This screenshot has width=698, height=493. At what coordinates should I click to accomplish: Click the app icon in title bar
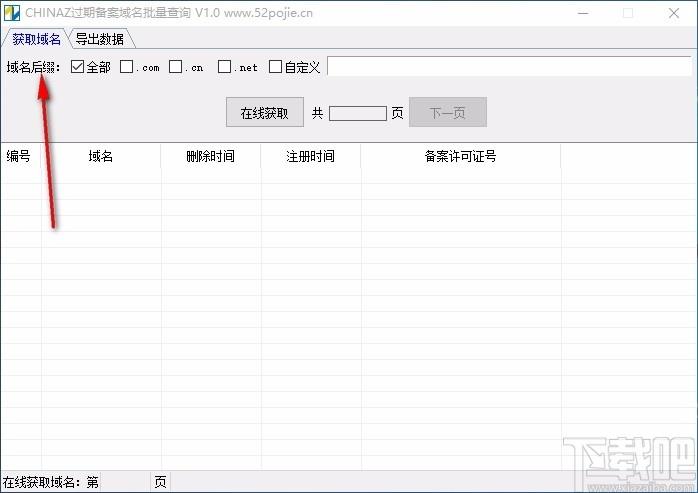pos(12,13)
